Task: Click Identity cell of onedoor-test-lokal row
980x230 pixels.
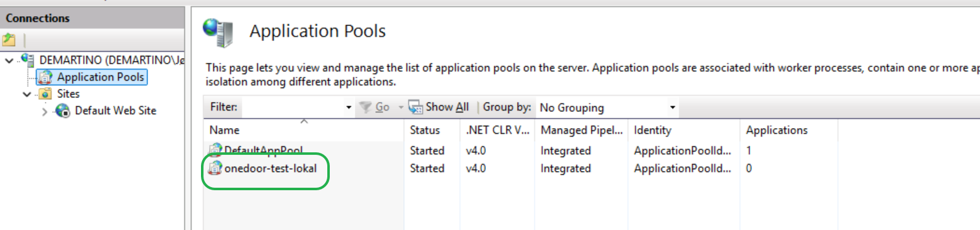Action: point(683,168)
